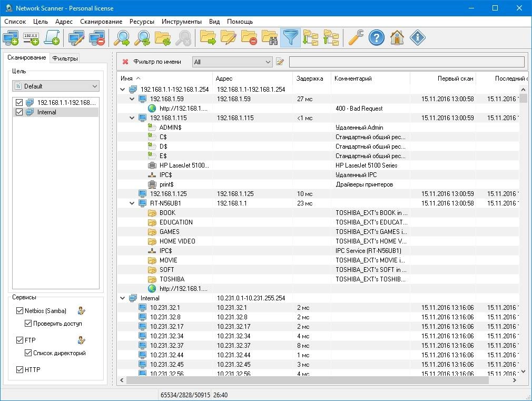Click the rescan magnifier refresh icon
The image size is (532, 401).
[142, 38]
